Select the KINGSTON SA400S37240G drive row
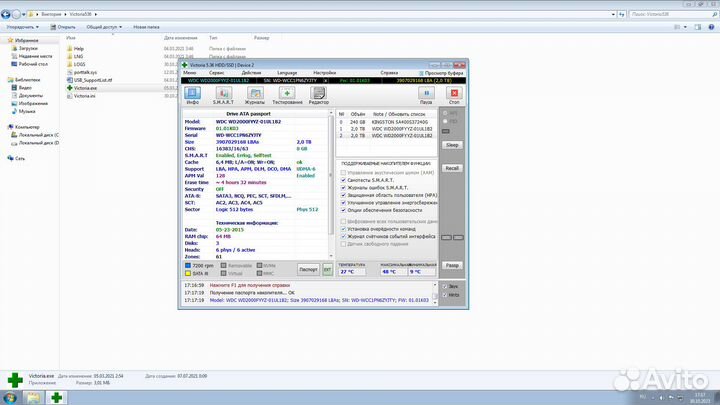 (387, 122)
